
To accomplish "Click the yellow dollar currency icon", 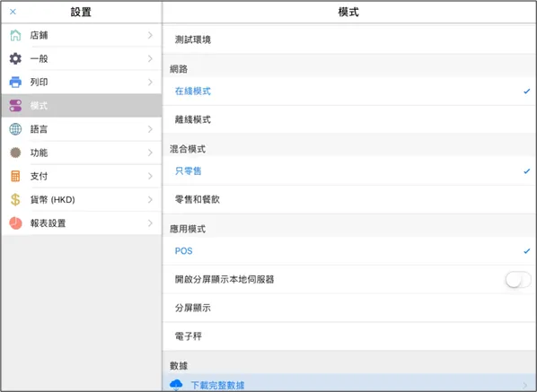I will [x=15, y=199].
